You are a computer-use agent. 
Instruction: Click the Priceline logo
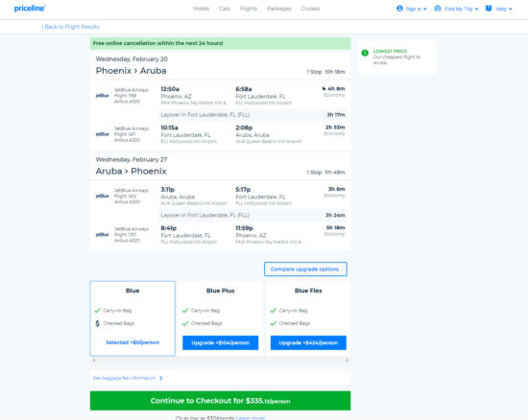pyautogui.click(x=30, y=9)
